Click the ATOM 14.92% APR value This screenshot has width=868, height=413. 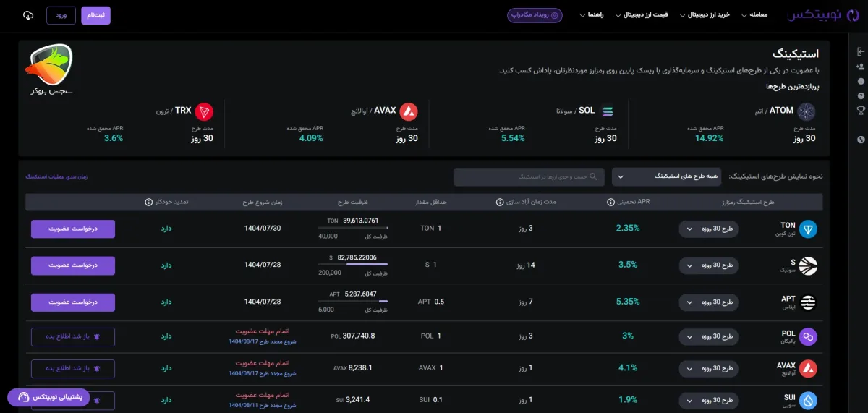pyautogui.click(x=709, y=138)
